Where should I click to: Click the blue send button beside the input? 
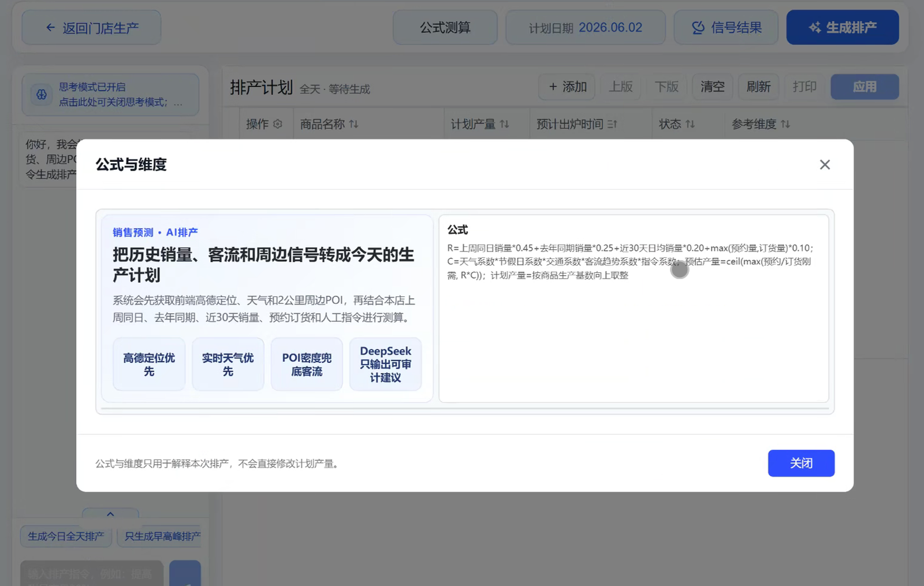(185, 573)
